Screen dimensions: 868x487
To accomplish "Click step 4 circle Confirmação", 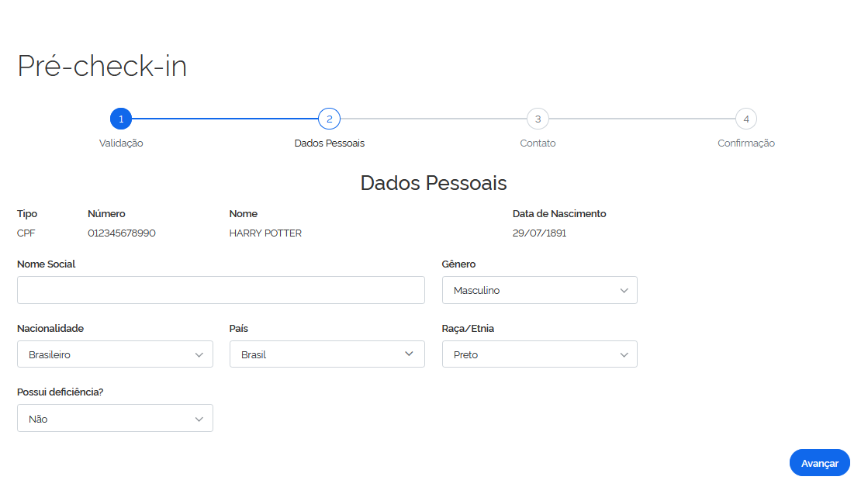I will pos(746,119).
